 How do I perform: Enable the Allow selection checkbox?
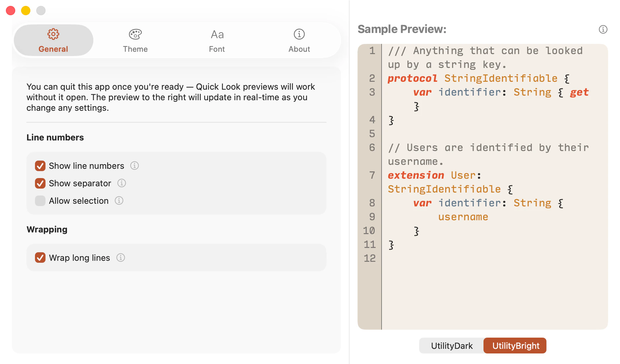pyautogui.click(x=40, y=201)
